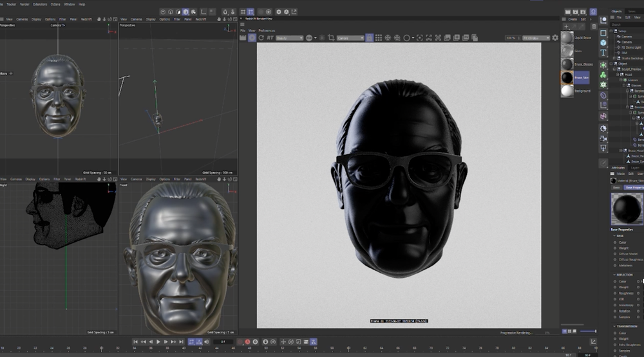This screenshot has width=644, height=357.
Task: Start the Redshift RenderView render playback
Action: pyautogui.click(x=252, y=38)
